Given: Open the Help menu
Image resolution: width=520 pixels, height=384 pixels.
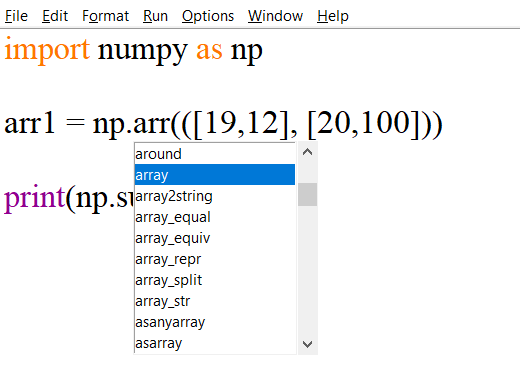Looking at the screenshot, I should (333, 16).
